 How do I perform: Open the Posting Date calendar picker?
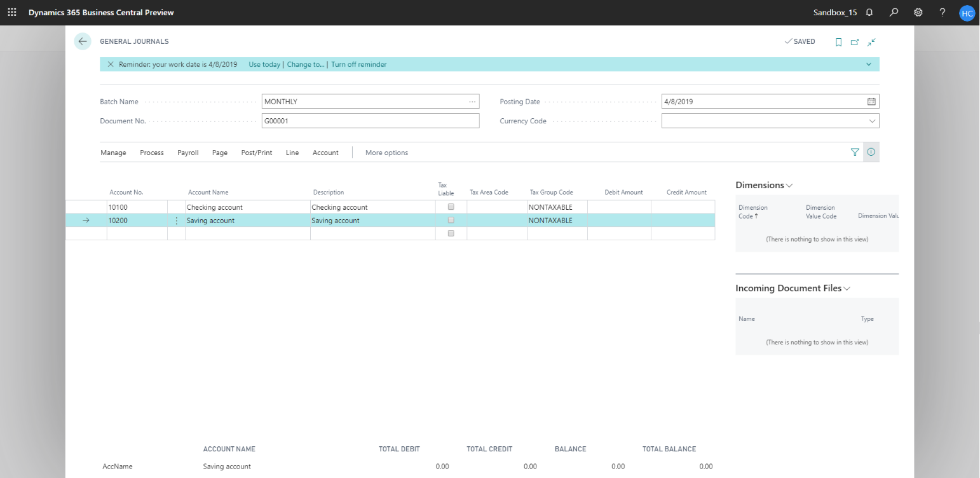871,102
